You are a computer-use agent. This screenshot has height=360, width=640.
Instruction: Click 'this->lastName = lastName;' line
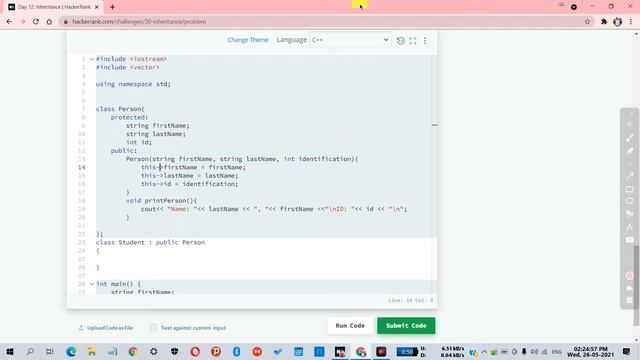[x=190, y=176]
